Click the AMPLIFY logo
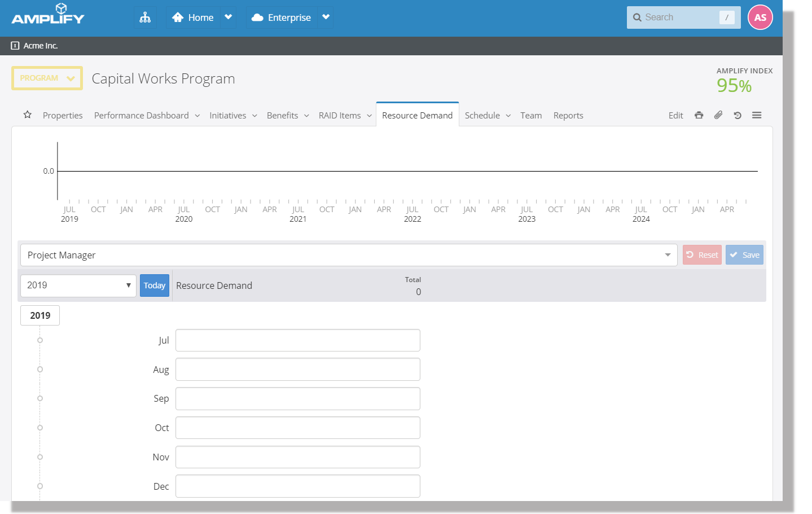 click(x=48, y=14)
